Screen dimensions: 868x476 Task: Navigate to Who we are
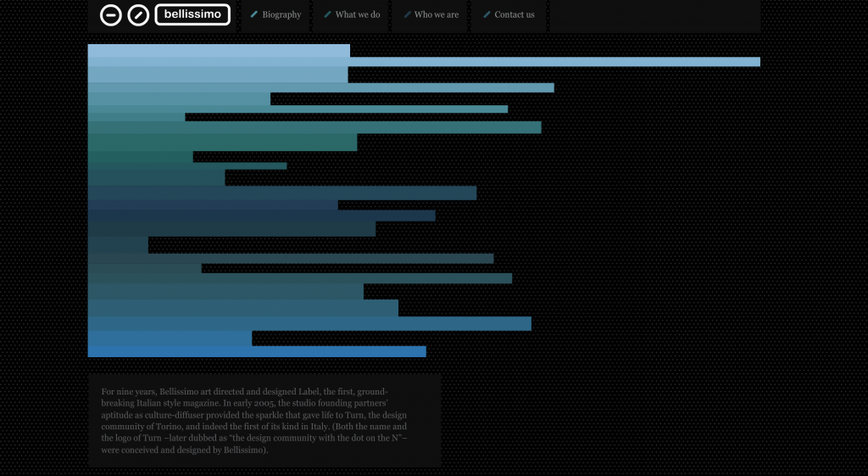pyautogui.click(x=437, y=14)
